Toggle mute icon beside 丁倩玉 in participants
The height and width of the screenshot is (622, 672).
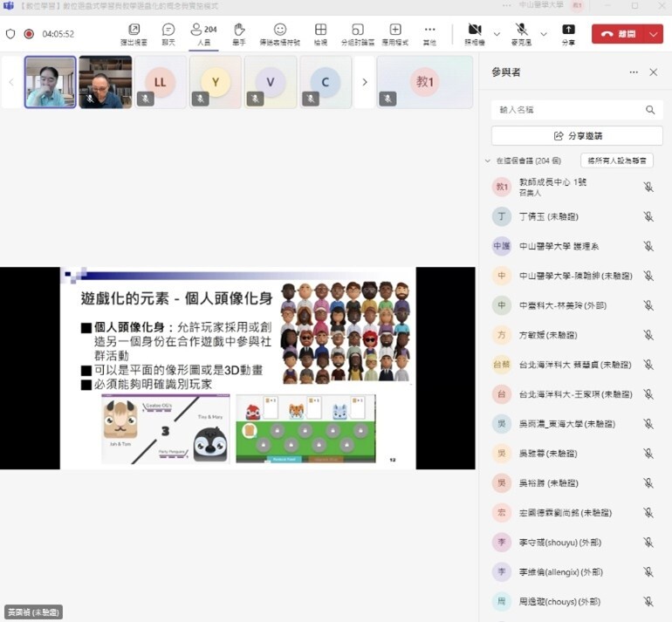coord(648,216)
